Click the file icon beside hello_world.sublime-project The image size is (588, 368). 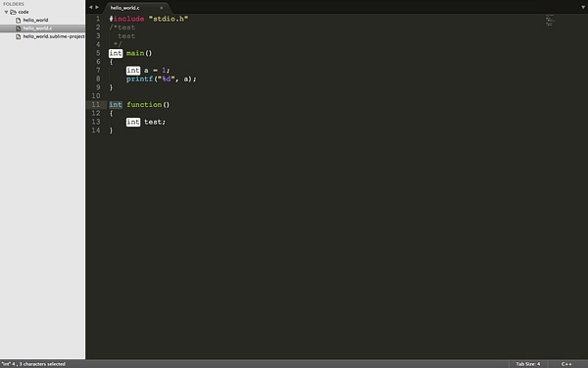(18, 37)
